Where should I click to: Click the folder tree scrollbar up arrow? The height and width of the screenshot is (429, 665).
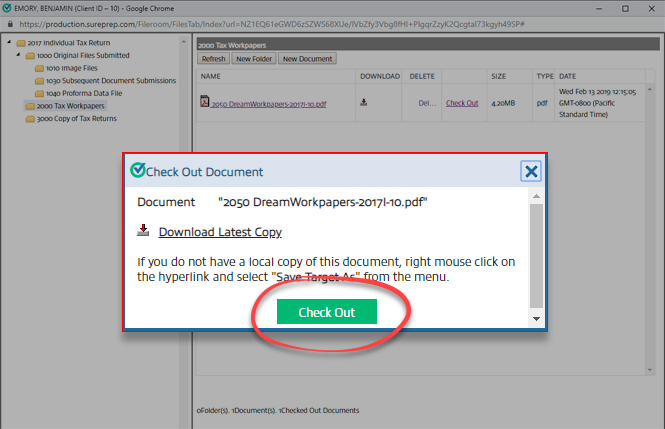pos(184,42)
